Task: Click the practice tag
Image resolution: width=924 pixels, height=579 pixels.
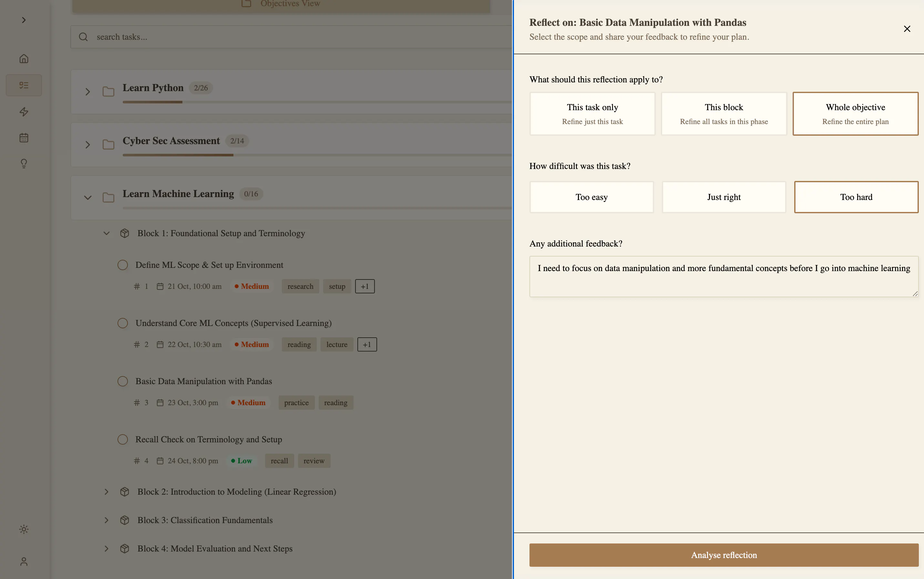Action: point(296,403)
